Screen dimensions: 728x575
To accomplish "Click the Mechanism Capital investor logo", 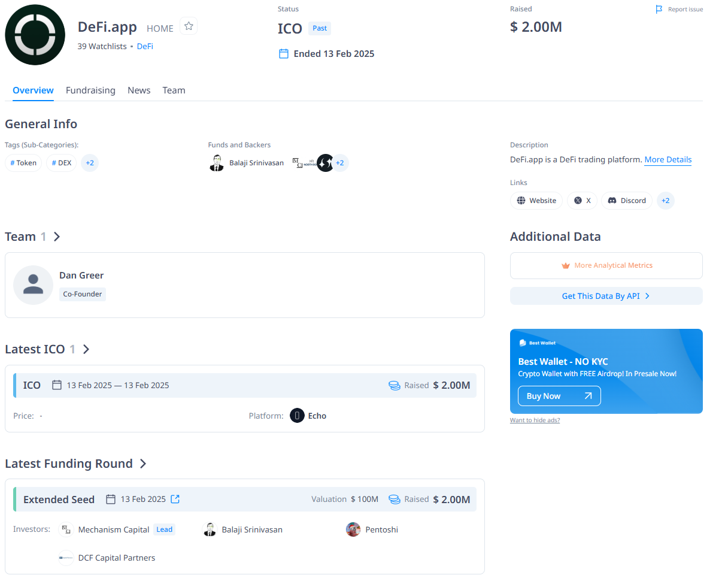I will pyautogui.click(x=66, y=529).
